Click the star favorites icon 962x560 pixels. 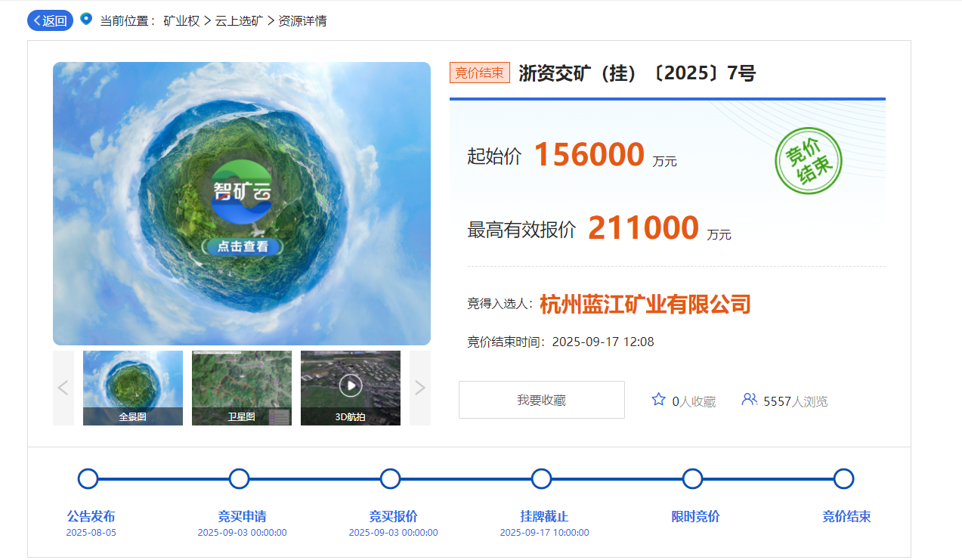(x=658, y=400)
